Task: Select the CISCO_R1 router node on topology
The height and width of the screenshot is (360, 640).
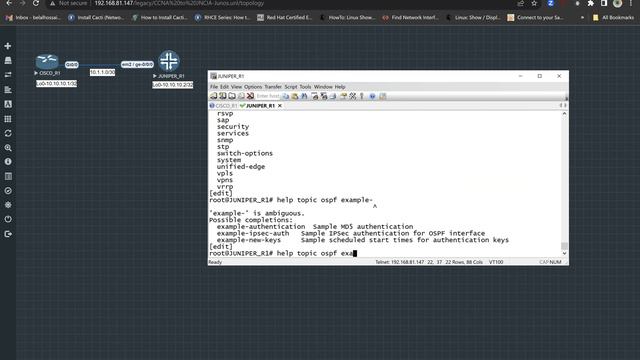Action: pos(47,61)
